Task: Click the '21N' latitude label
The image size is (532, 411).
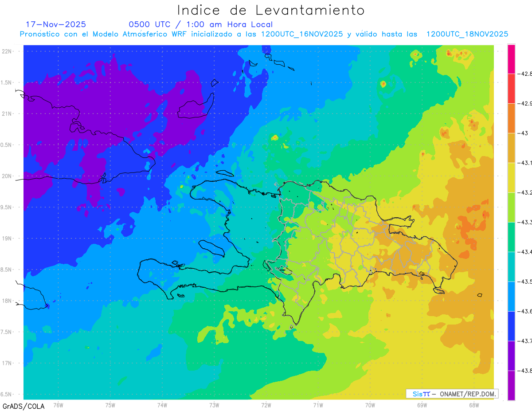Action: tap(7, 114)
